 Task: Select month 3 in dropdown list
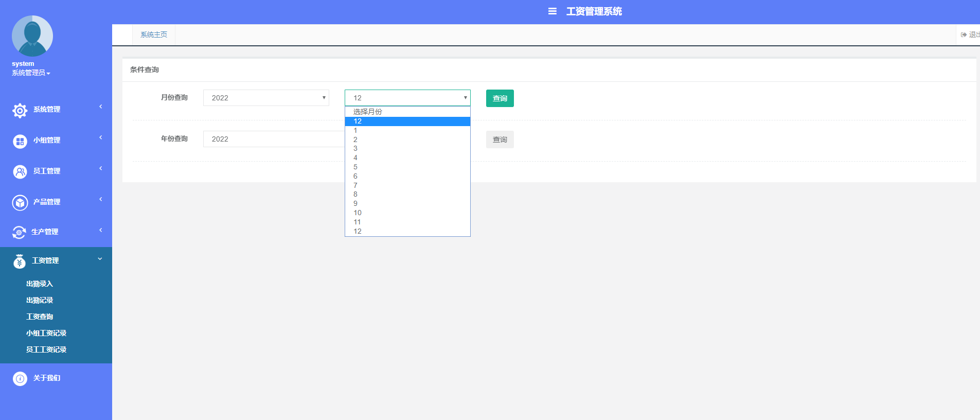click(407, 148)
